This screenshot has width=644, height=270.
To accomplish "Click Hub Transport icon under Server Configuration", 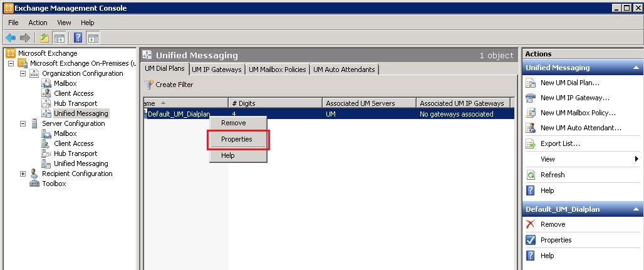I will coord(46,153).
